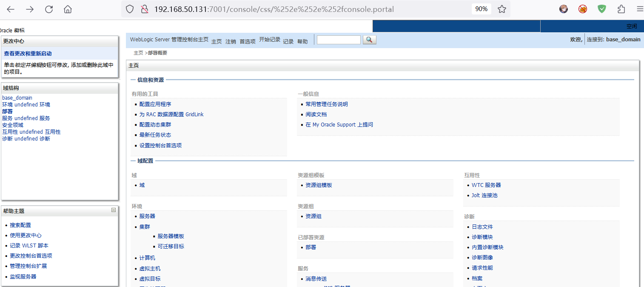Click the insecure connection padlock icon
Image resolution: width=644 pixels, height=287 pixels.
coord(145,9)
